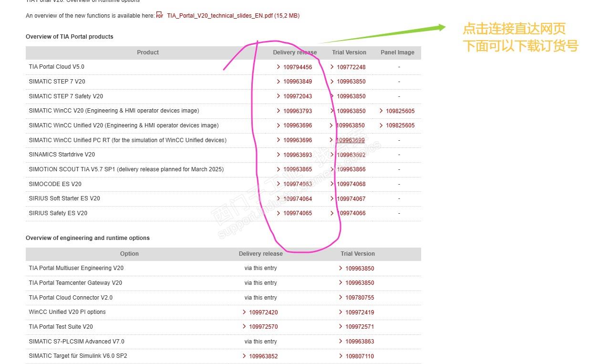589x364 pixels.
Task: Open delivery release 109972570 for TIA Portal Test Suite
Action: (263, 327)
